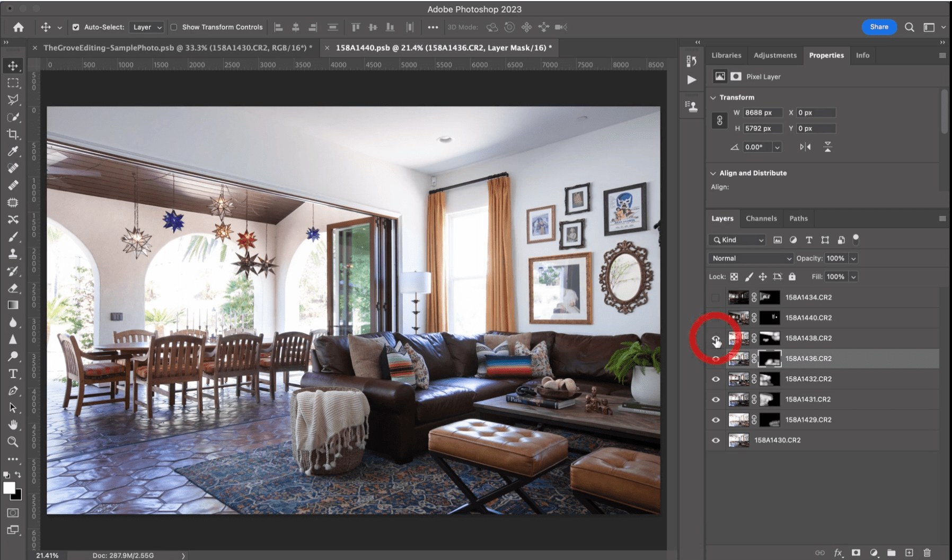The width and height of the screenshot is (952, 560).
Task: Open the Libraries tab
Action: pyautogui.click(x=726, y=55)
